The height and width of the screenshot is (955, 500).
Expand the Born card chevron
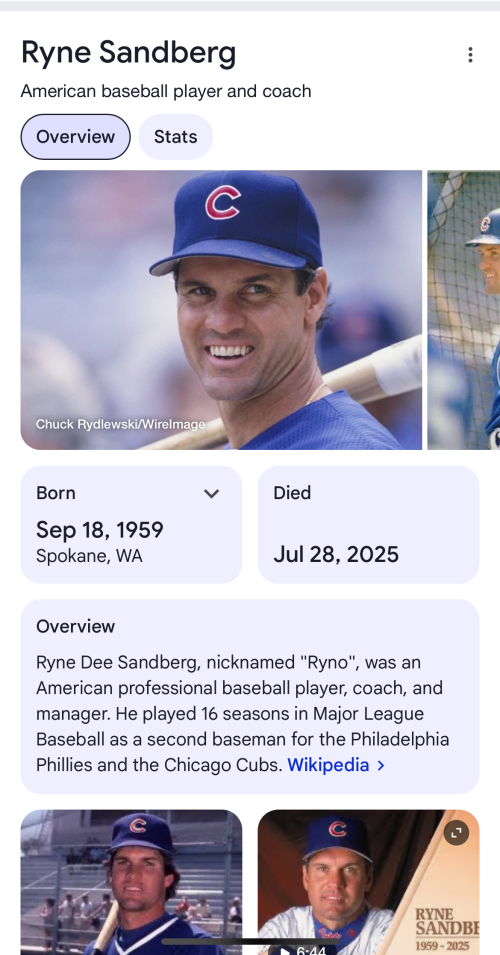[211, 493]
